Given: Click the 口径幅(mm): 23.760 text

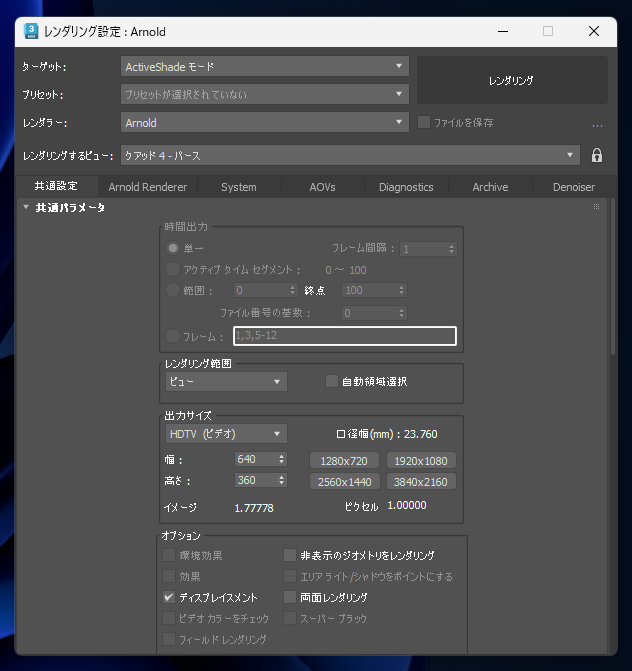Looking at the screenshot, I should [387, 434].
